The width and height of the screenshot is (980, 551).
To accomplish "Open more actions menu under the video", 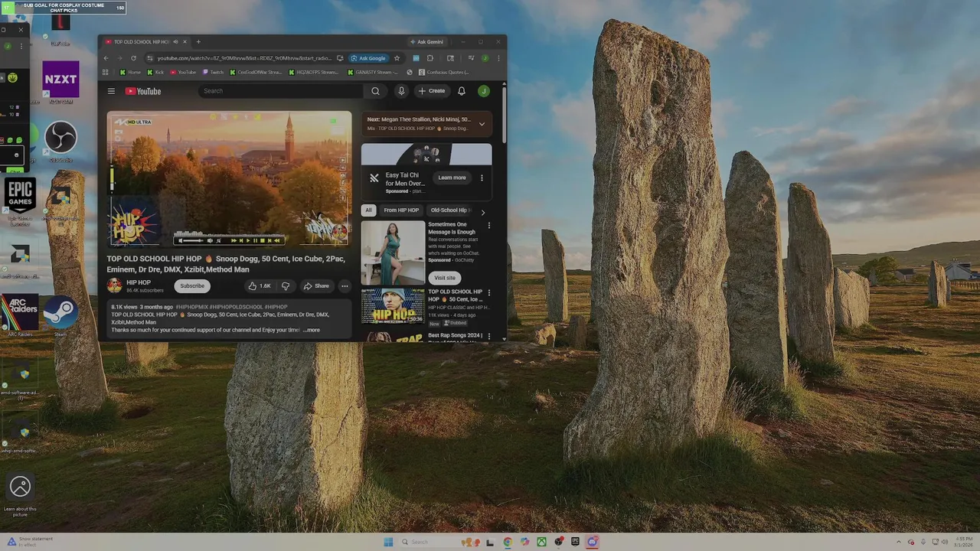I will [345, 286].
